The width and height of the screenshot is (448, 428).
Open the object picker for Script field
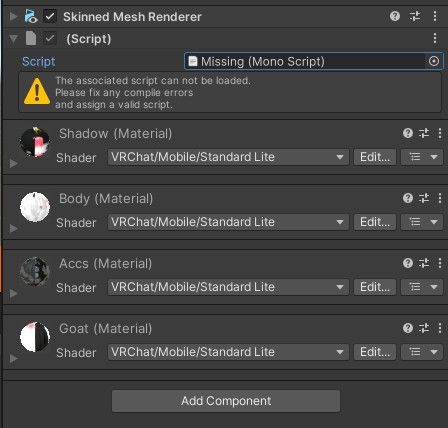[434, 61]
